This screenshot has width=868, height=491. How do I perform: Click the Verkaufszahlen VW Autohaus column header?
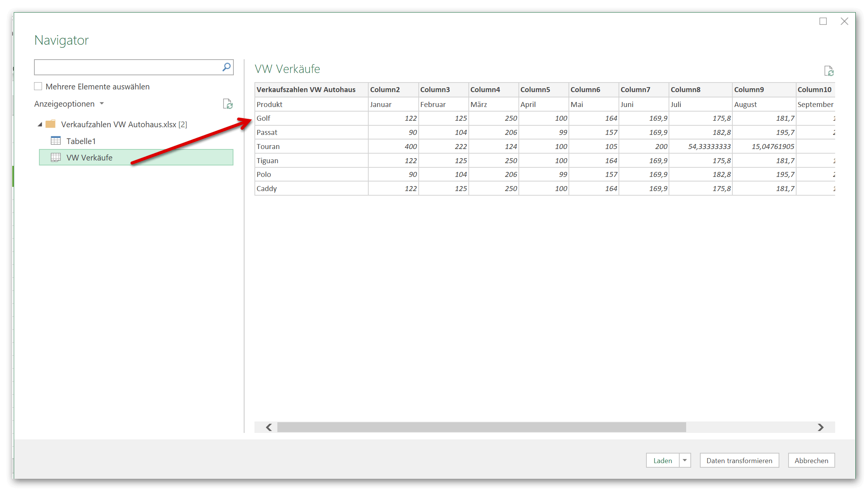pos(311,90)
